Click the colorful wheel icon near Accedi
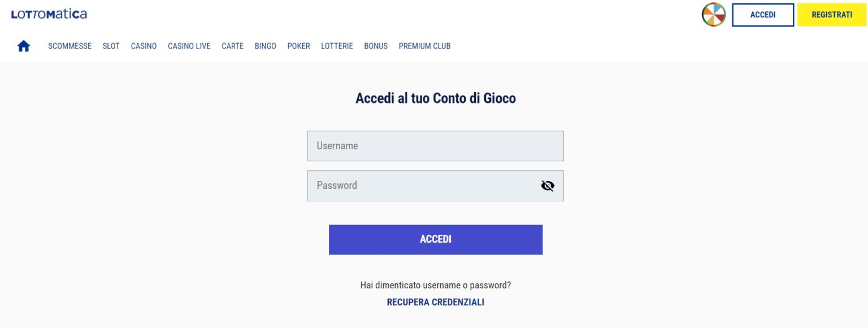 (714, 14)
